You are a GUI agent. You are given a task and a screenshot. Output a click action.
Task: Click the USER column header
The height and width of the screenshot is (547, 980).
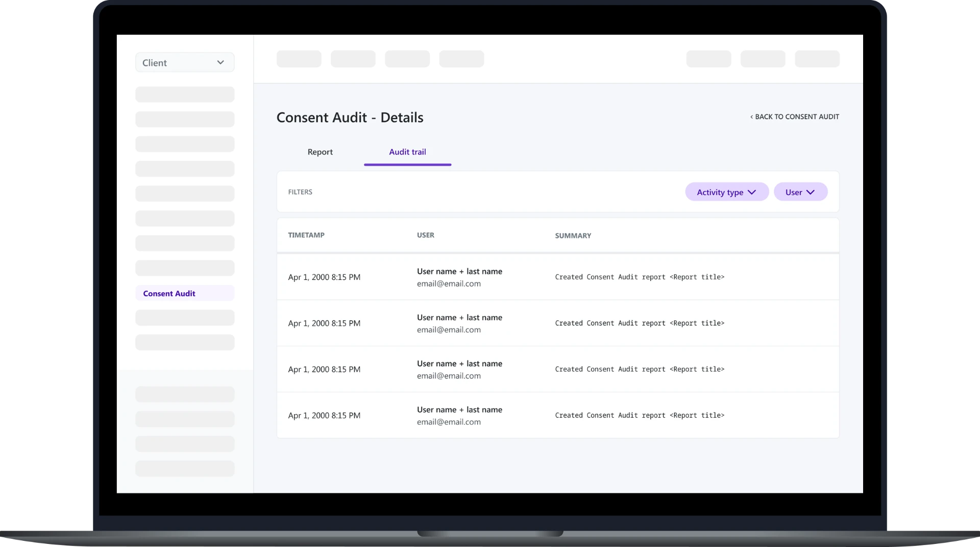point(426,235)
